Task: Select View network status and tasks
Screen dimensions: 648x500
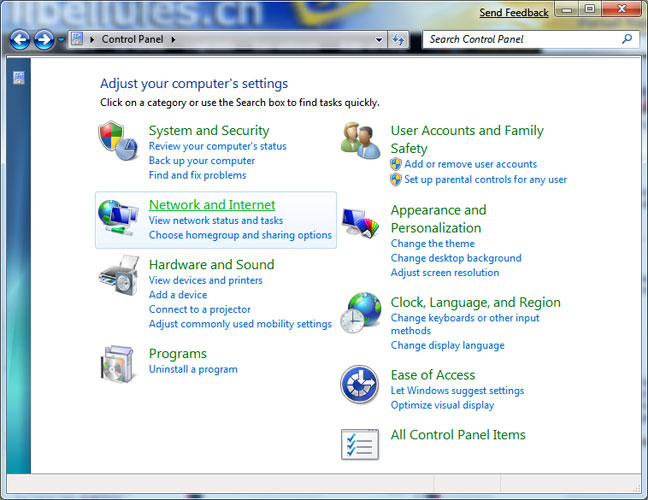Action: [216, 221]
